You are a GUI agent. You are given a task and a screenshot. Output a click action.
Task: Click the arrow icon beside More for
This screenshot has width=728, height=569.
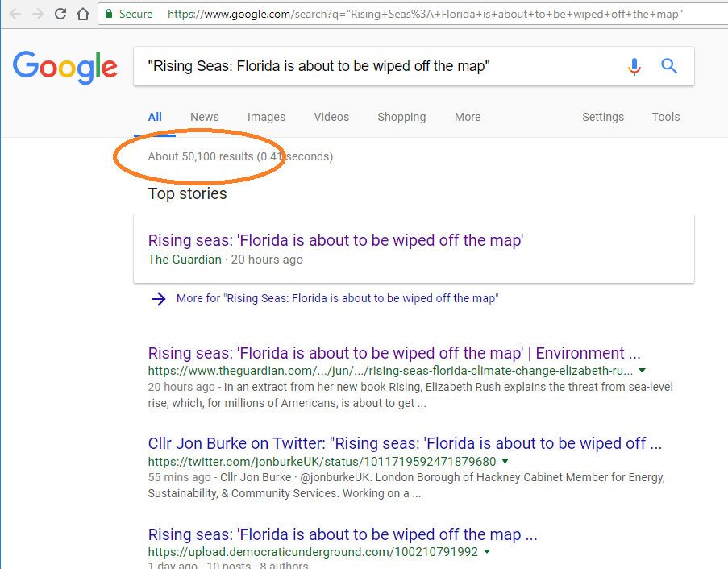[159, 299]
